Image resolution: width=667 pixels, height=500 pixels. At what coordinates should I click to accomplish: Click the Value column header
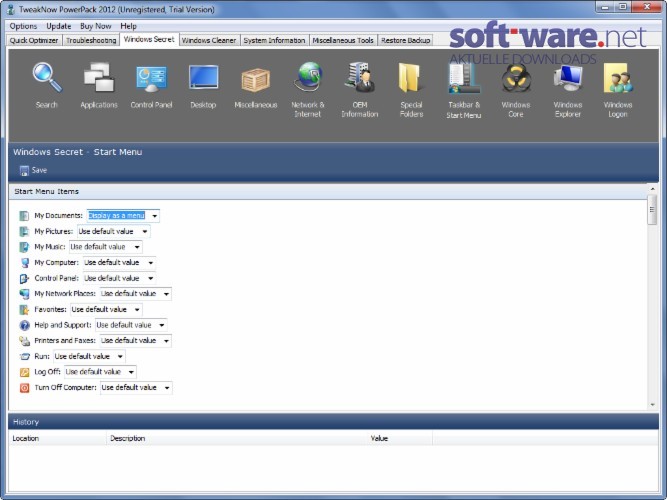[400, 438]
